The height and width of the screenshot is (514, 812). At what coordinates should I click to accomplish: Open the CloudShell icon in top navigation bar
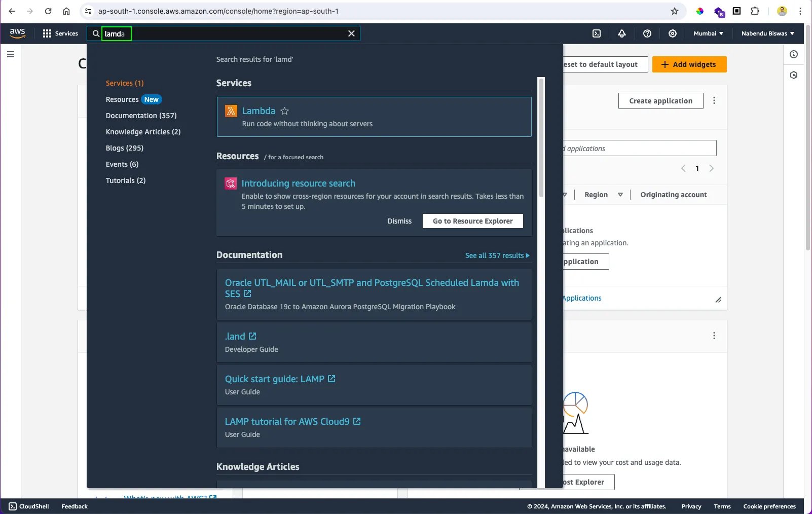[x=597, y=33]
